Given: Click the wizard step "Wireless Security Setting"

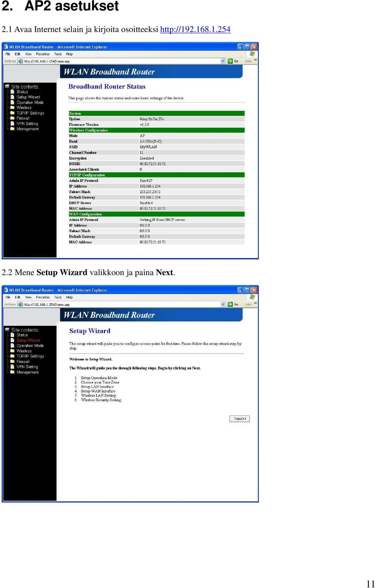Looking at the screenshot, I should (x=101, y=400).
